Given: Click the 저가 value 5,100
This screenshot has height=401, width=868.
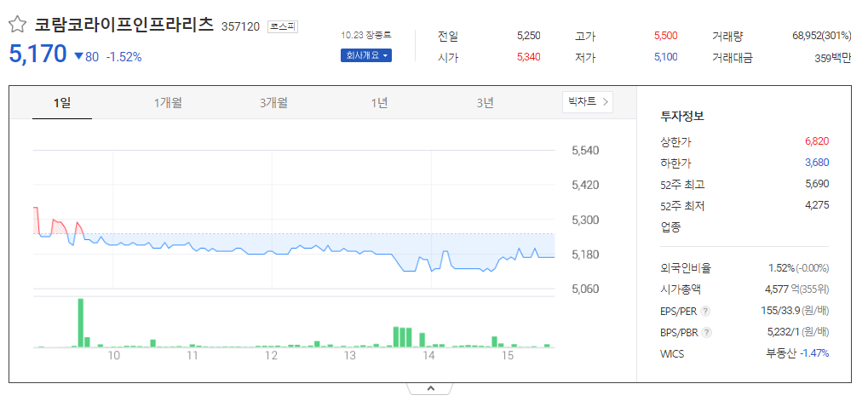Looking at the screenshot, I should click(x=665, y=57).
